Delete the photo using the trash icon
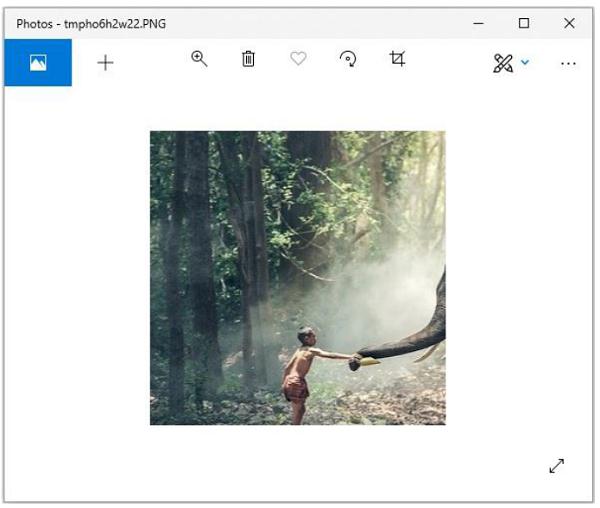 tap(248, 60)
